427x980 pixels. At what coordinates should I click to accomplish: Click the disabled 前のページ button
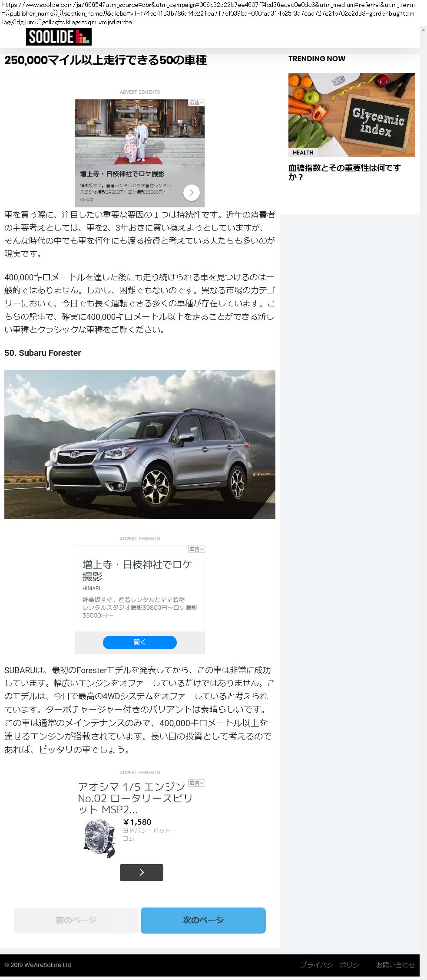pyautogui.click(x=76, y=920)
